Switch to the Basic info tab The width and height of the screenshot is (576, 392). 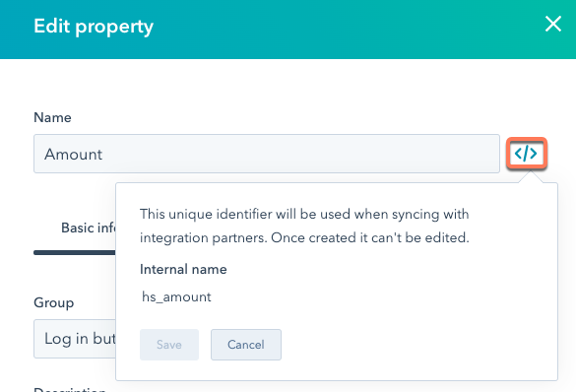[x=89, y=228]
